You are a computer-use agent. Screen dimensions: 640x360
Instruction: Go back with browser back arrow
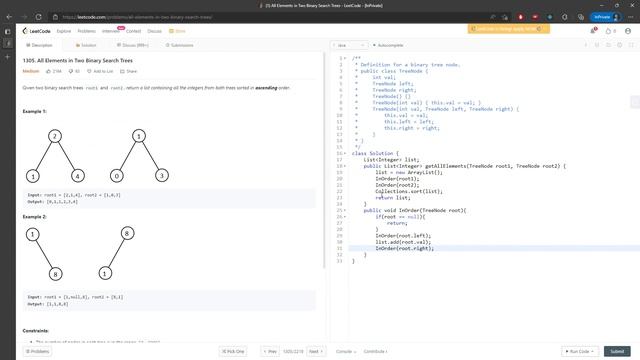[x=9, y=17]
